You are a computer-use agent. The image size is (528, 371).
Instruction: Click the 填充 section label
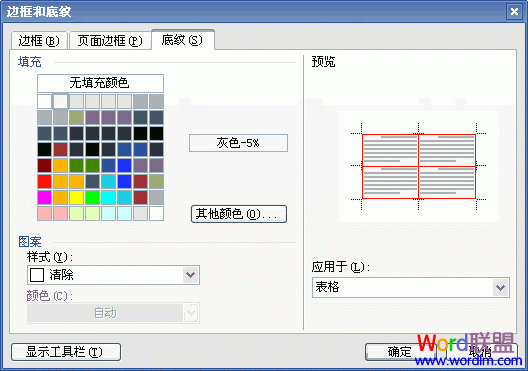point(30,62)
